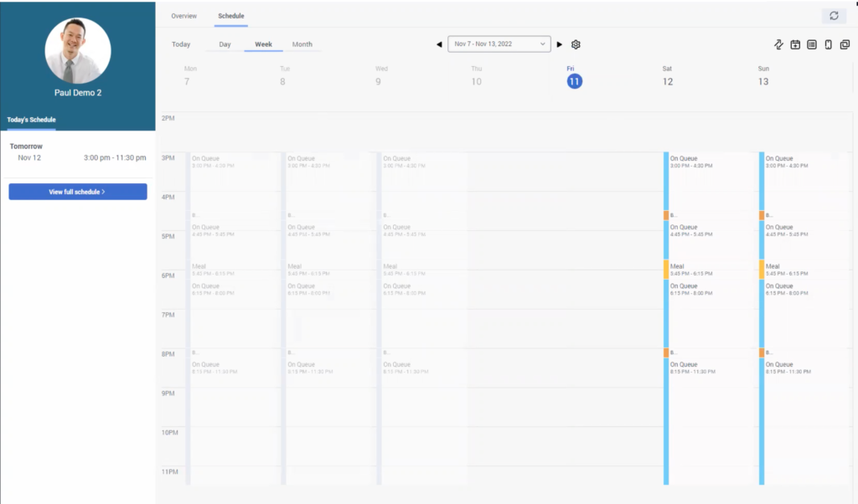Image resolution: width=858 pixels, height=504 pixels.
Task: Click View full schedule button
Action: point(78,192)
